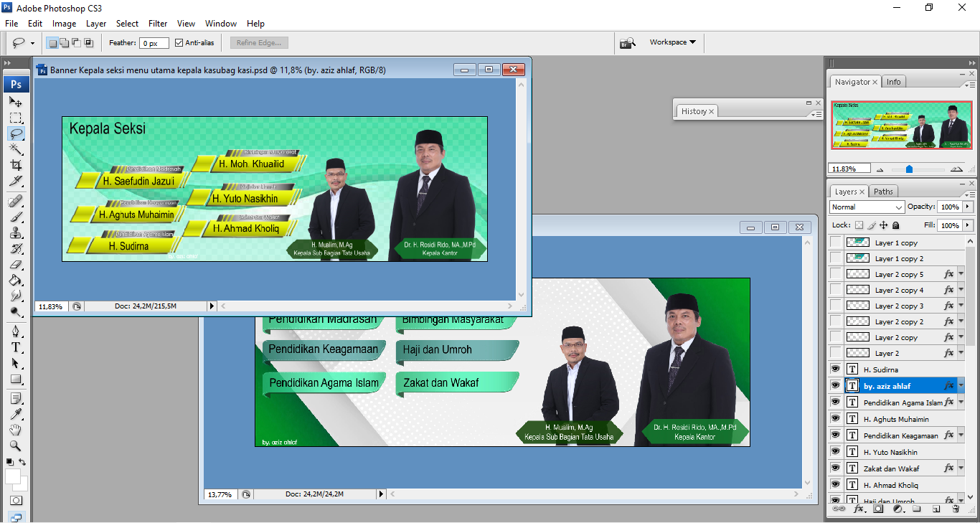Select the History panel tab
Screen dimensions: 980x523
(x=697, y=111)
